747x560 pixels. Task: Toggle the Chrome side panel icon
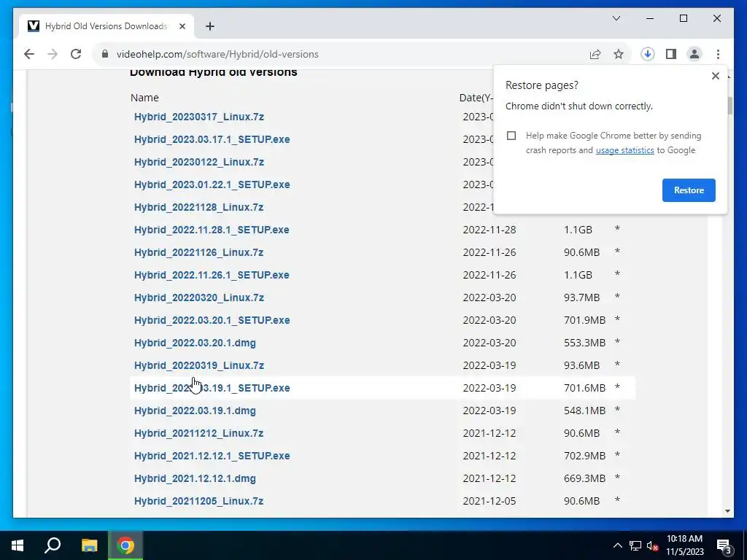pos(671,54)
